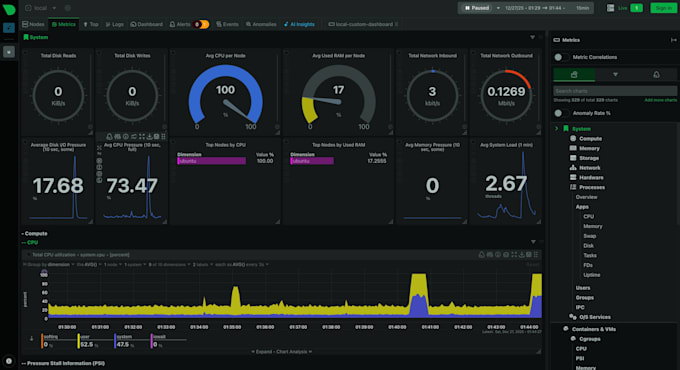680x370 pixels.
Task: Click the green Live node count badge
Action: point(636,8)
